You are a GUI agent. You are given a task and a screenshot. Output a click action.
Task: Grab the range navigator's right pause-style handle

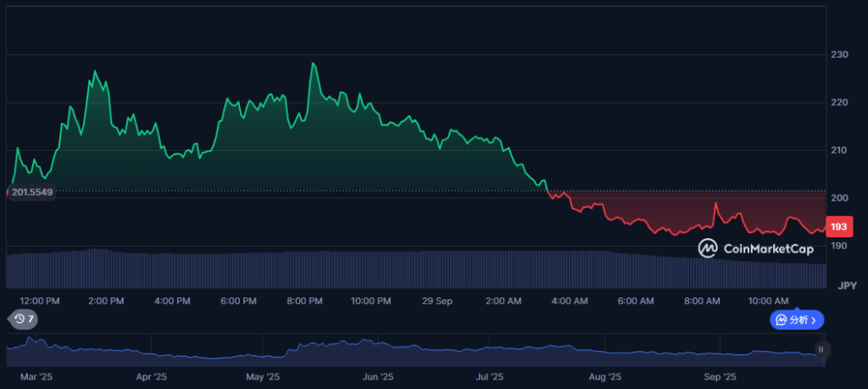tap(821, 349)
